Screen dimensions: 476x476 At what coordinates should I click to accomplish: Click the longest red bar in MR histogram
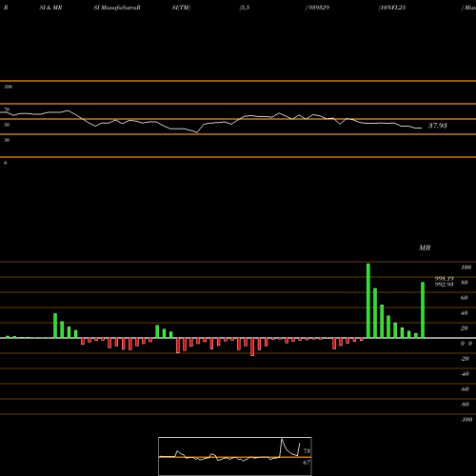[x=252, y=347]
